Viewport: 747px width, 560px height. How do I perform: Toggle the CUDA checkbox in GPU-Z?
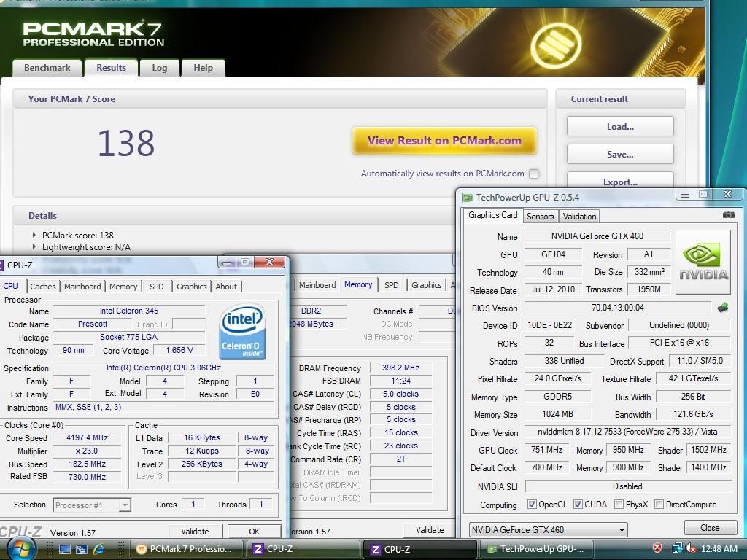tap(578, 505)
